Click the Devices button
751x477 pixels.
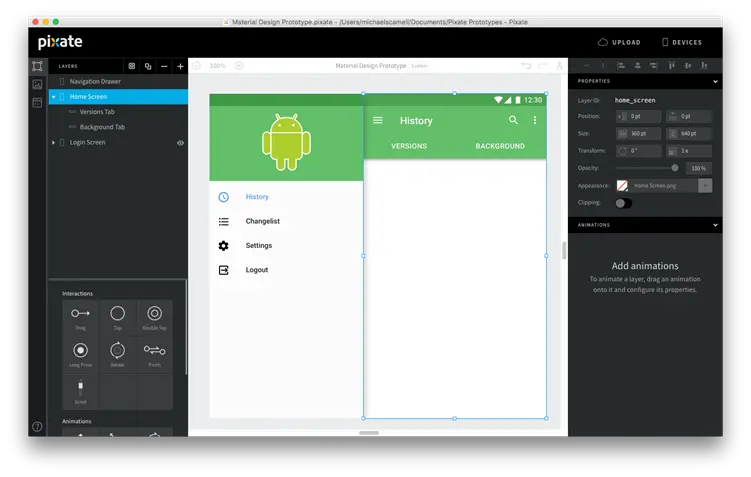click(682, 42)
